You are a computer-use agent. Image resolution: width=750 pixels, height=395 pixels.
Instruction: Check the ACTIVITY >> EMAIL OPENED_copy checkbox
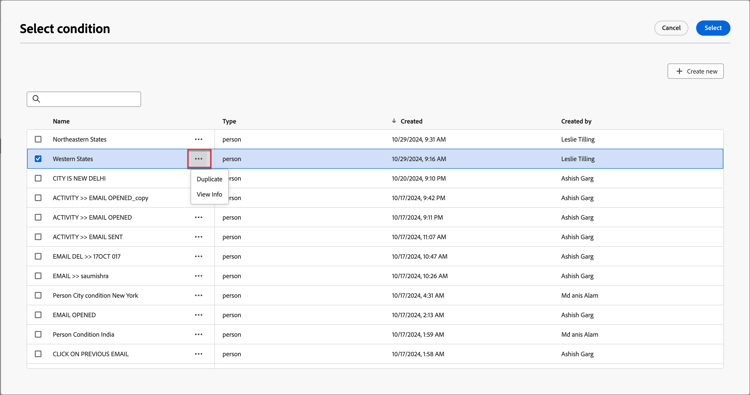[x=38, y=198]
